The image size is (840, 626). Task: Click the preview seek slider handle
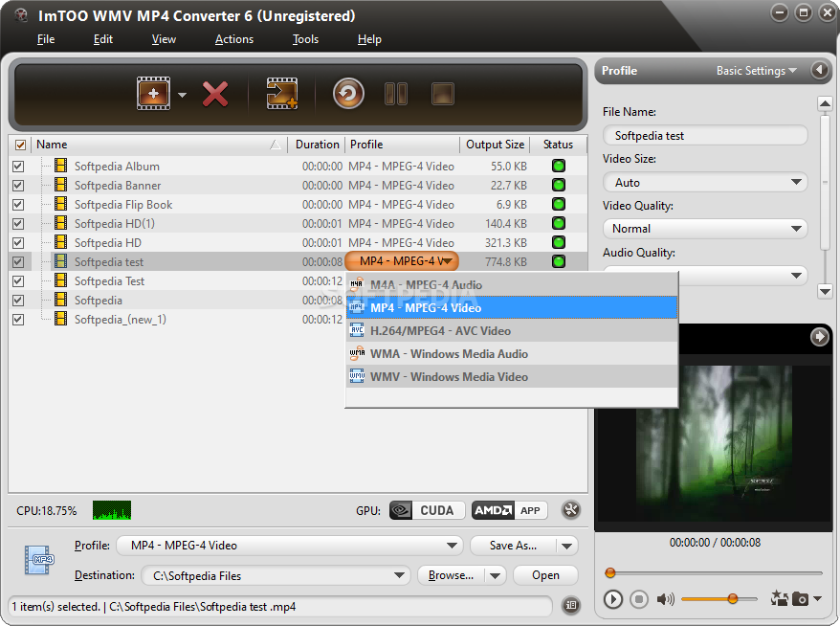click(609, 573)
